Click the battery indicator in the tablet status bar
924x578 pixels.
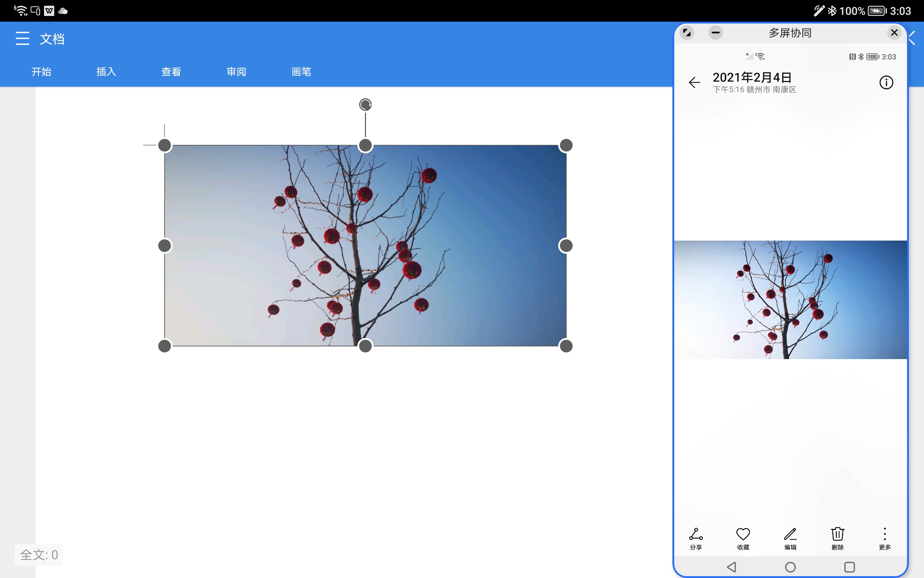877,11
